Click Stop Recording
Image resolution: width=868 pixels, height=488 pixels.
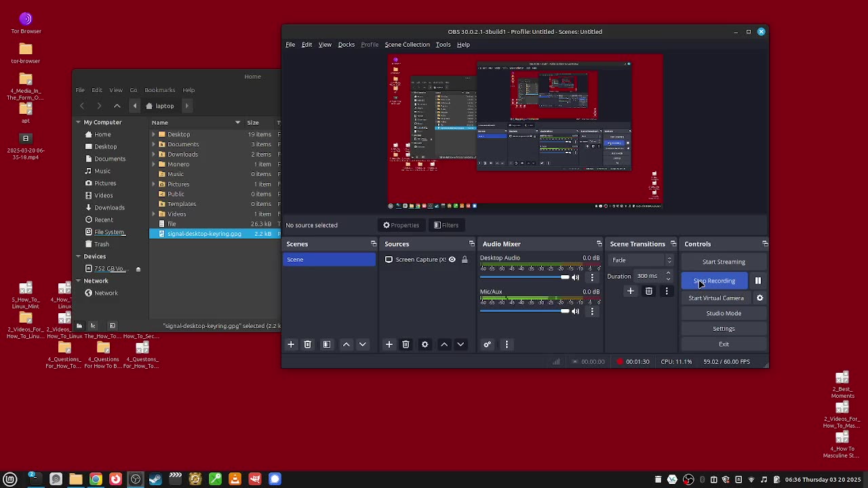[714, 281]
